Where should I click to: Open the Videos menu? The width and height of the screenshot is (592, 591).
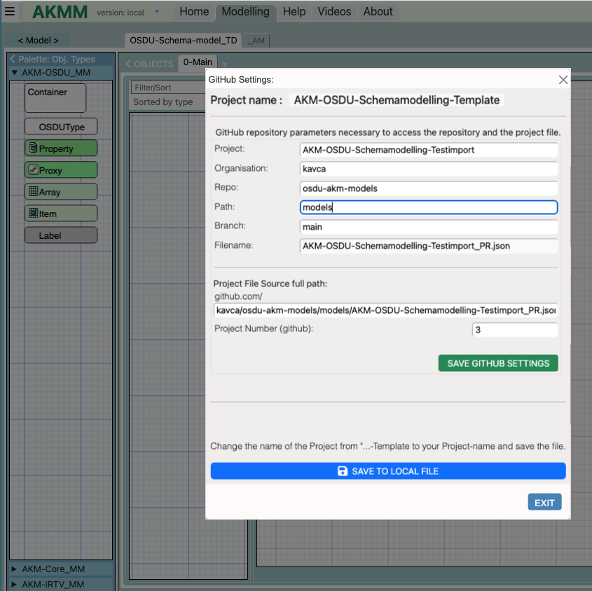334,12
